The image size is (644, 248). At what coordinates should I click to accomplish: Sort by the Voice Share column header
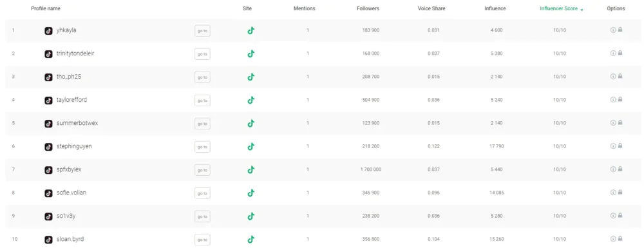pos(431,8)
